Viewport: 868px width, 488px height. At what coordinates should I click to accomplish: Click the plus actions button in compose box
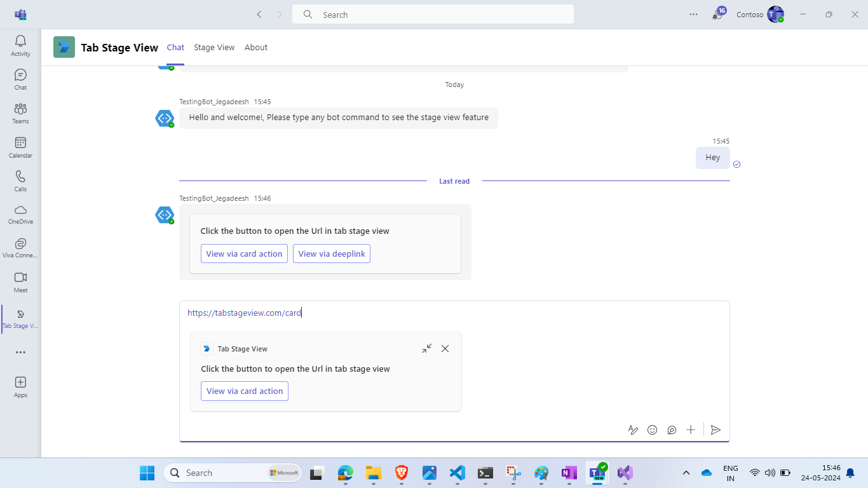click(x=691, y=430)
